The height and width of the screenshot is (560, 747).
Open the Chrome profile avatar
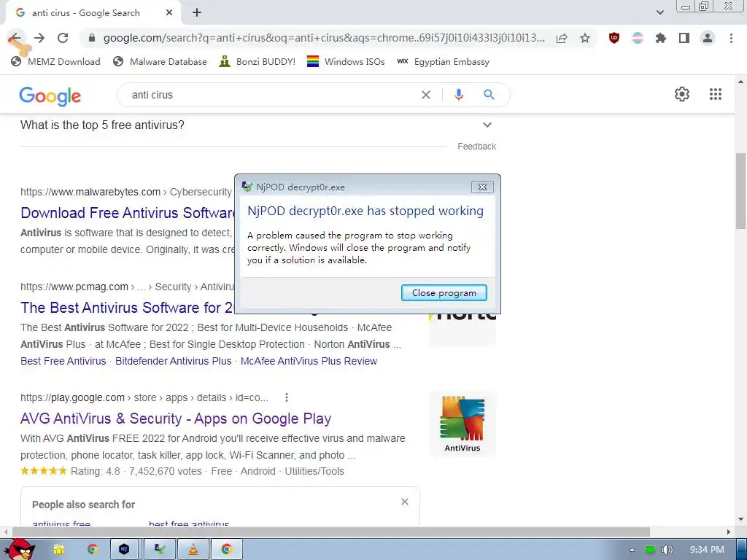click(x=708, y=38)
